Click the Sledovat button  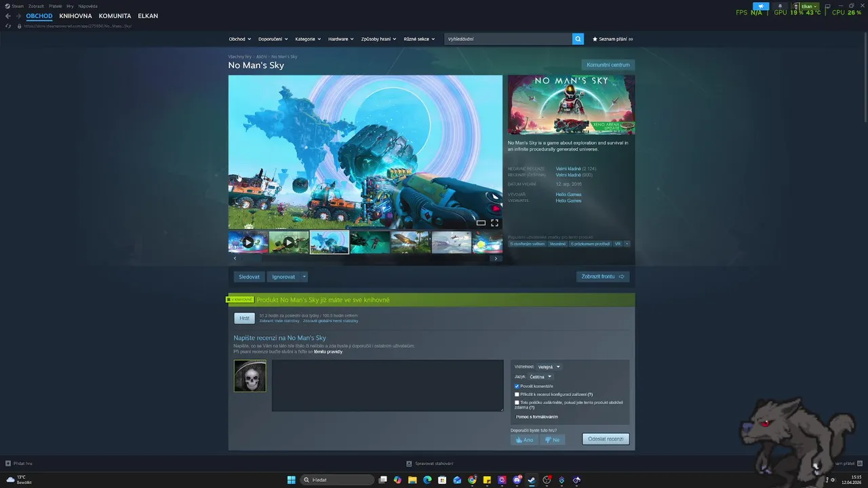pyautogui.click(x=249, y=277)
